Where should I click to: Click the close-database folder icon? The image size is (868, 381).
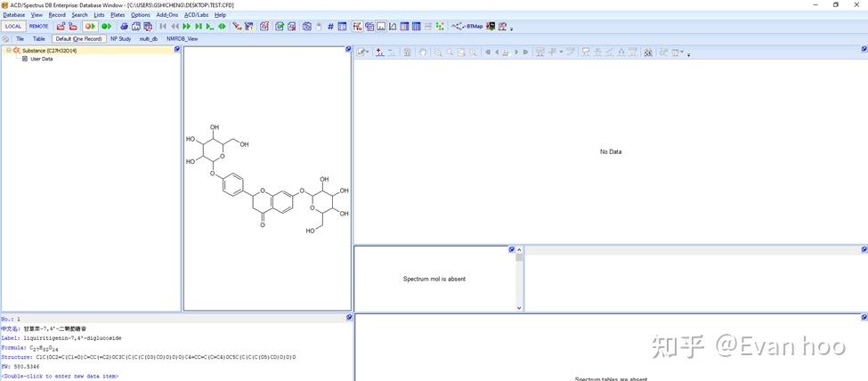pos(72,26)
